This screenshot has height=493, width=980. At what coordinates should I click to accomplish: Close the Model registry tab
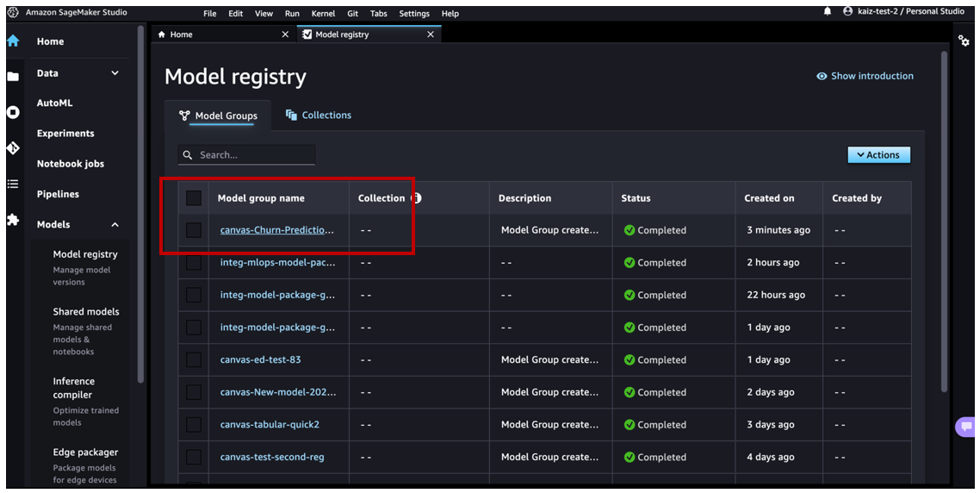(430, 34)
